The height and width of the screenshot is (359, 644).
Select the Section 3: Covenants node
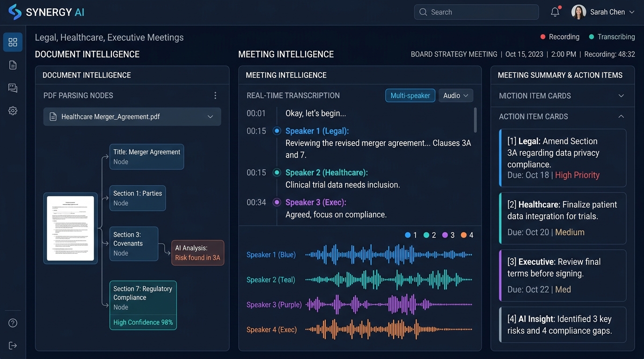[134, 244]
